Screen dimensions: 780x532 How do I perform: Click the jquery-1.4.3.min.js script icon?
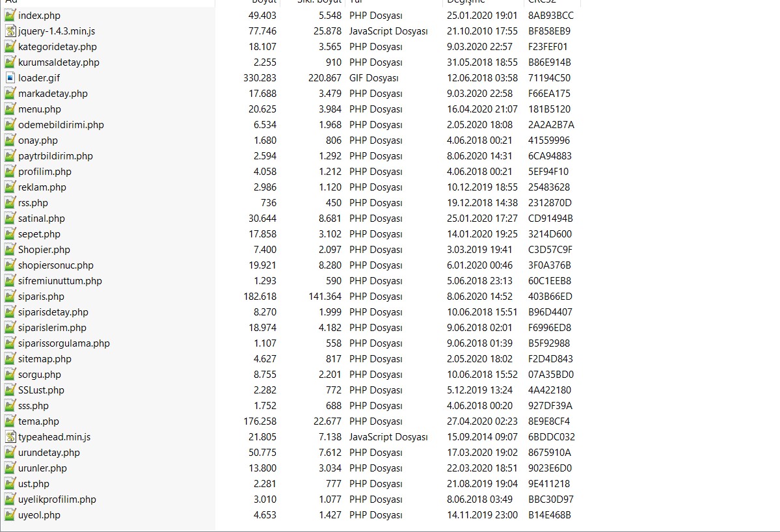pyautogui.click(x=10, y=31)
